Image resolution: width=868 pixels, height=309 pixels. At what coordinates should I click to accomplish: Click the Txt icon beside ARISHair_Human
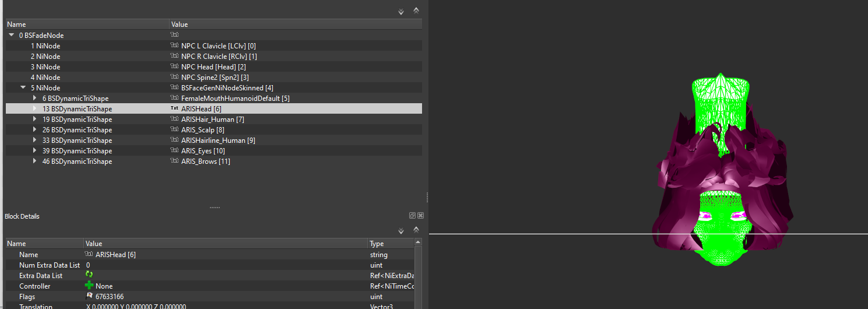(x=174, y=119)
